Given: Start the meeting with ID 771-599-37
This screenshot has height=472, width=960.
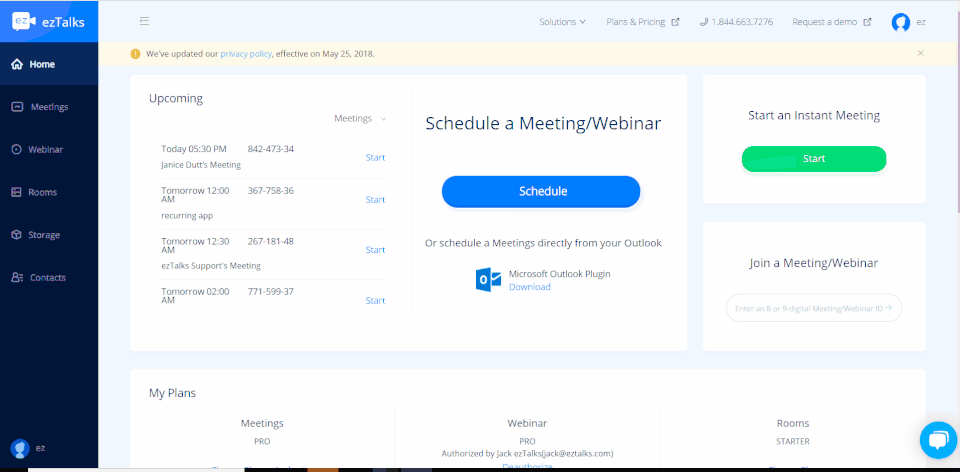Looking at the screenshot, I should click(375, 301).
